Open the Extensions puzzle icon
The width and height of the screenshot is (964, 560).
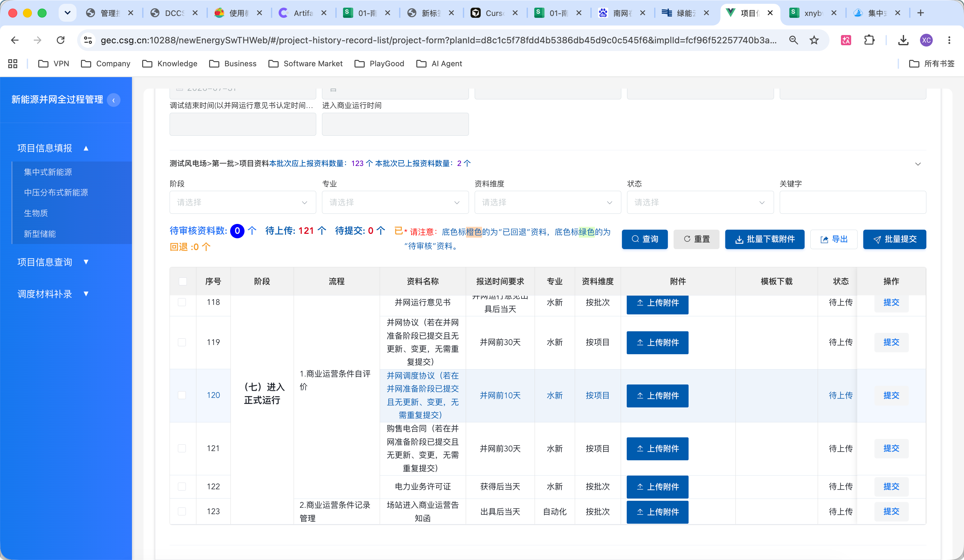tap(870, 40)
